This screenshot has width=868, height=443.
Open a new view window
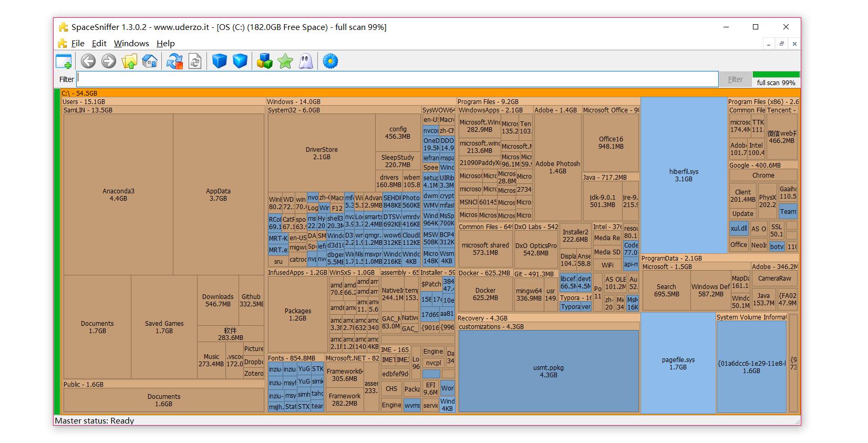(x=64, y=61)
